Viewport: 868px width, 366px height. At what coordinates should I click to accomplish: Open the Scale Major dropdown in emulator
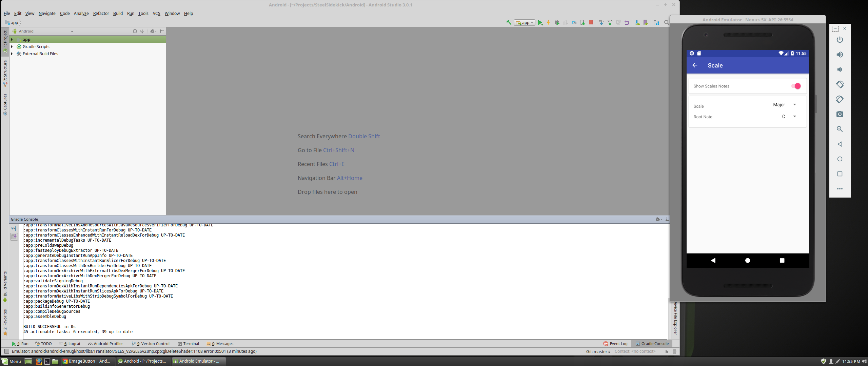(784, 105)
